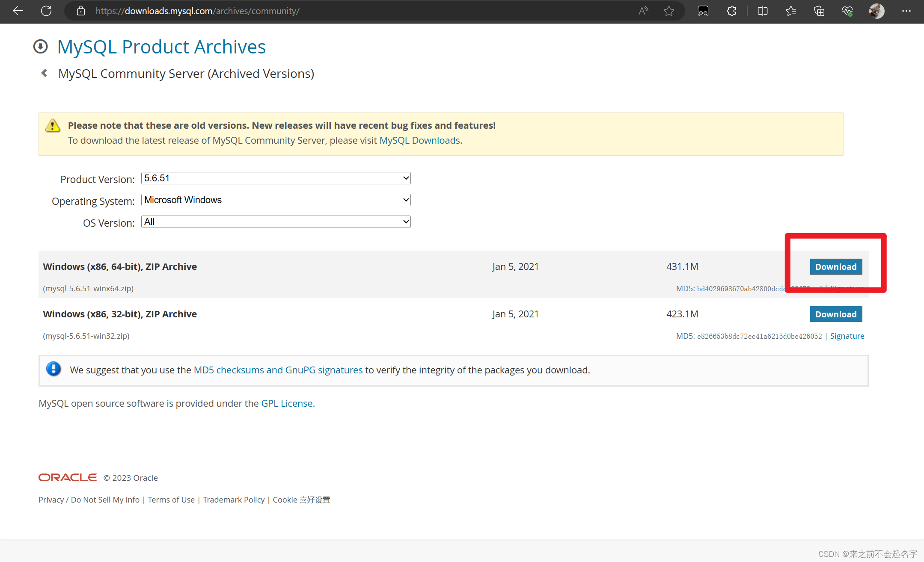This screenshot has height=562, width=924.
Task: Download the 64-bit Windows ZIP Archive
Action: (x=835, y=267)
